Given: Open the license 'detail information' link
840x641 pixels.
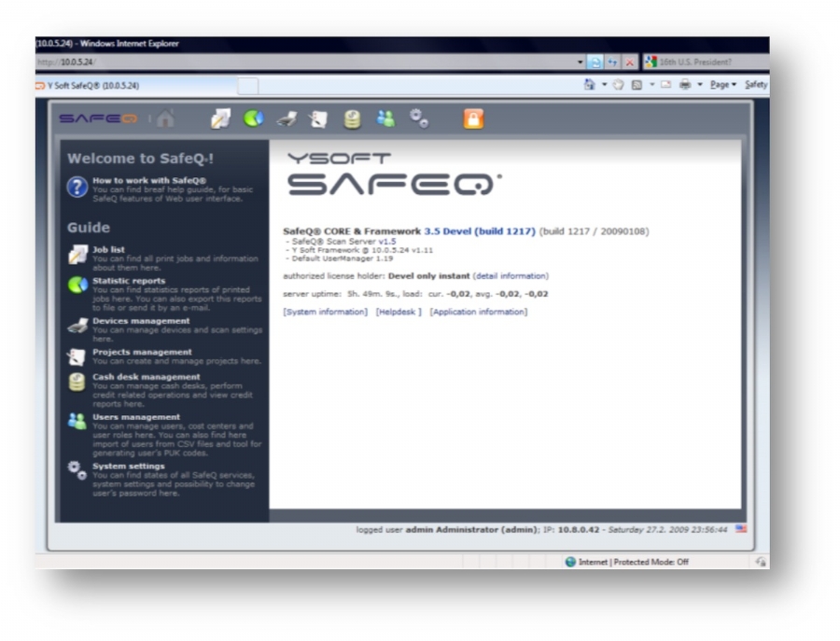Looking at the screenshot, I should pos(511,276).
